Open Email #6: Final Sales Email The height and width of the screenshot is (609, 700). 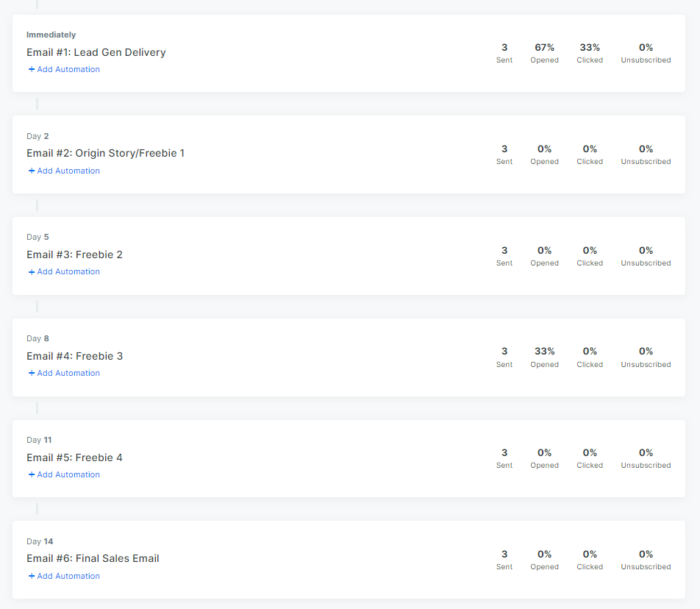93,558
